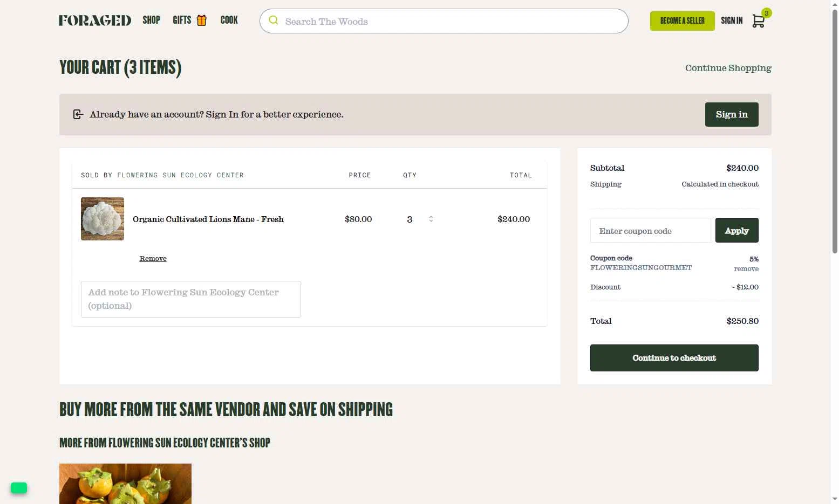Open the Cook menu

229,20
